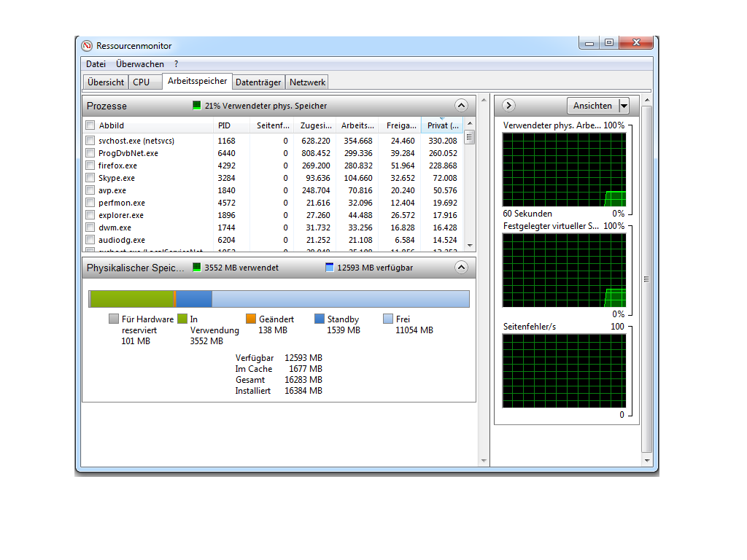
Task: Select the Arbeitsspeicher tab
Action: coord(197,81)
